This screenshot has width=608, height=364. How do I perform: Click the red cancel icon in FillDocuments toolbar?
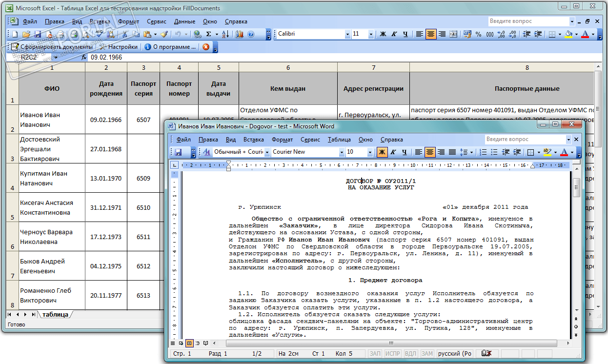[x=206, y=47]
